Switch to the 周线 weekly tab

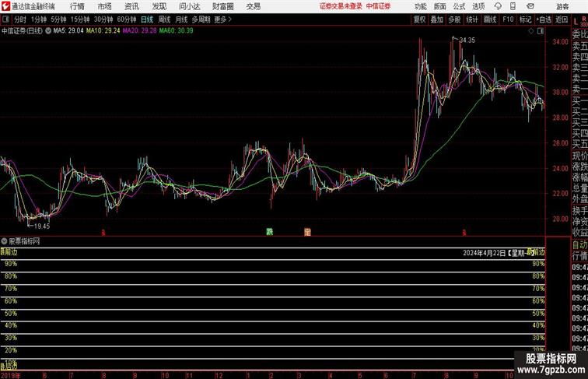click(164, 19)
